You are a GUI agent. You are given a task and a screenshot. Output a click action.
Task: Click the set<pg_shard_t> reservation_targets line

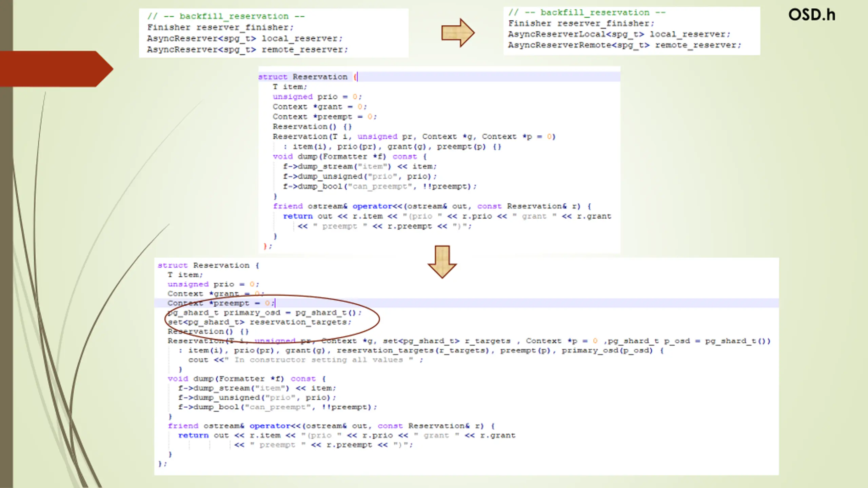259,322
